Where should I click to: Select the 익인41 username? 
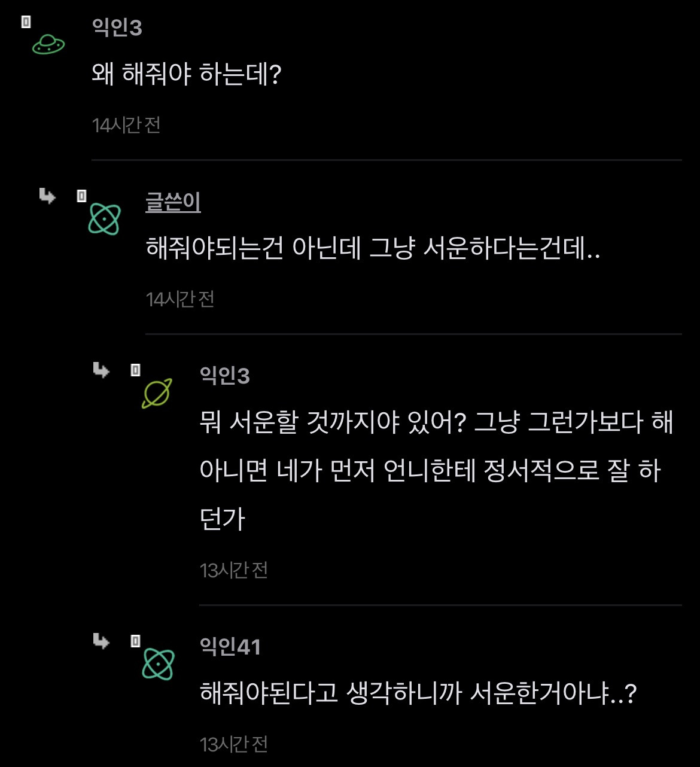click(x=230, y=647)
